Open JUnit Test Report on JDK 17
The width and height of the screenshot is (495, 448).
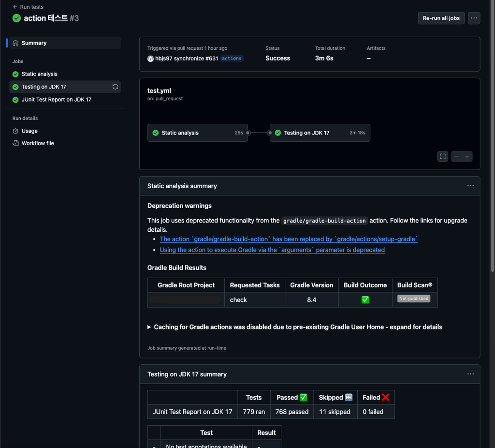(x=65, y=100)
